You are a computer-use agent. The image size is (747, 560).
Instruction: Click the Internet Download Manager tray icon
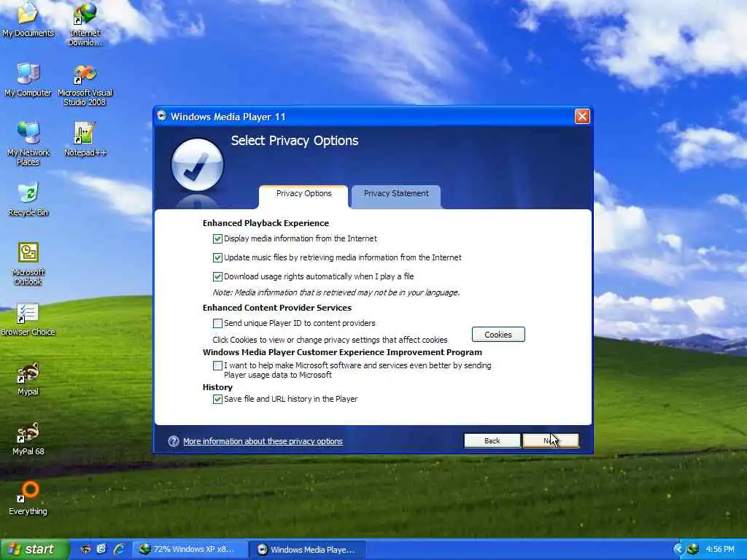[693, 549]
